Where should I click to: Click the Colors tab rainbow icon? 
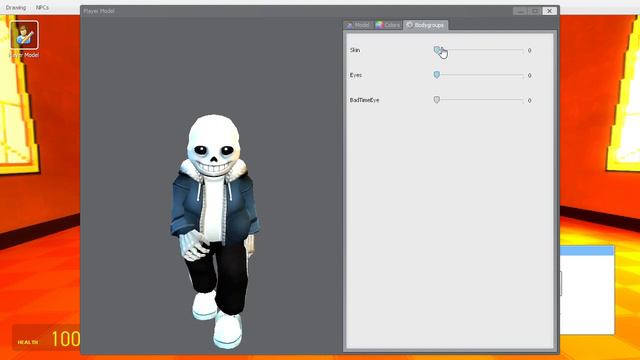tap(379, 25)
